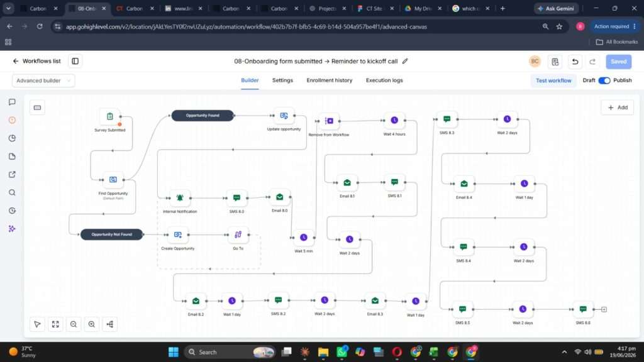Open the SMS 8.5 node

462,309
